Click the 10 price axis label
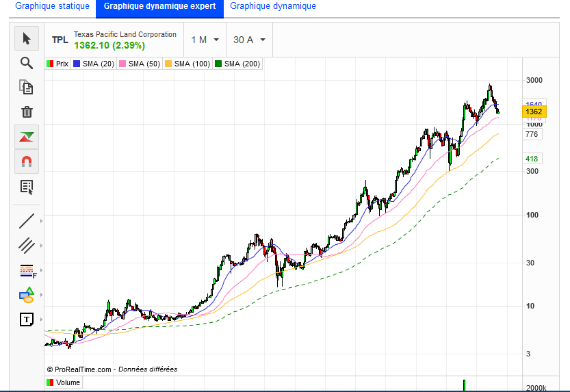The image size is (570, 392). click(x=530, y=306)
